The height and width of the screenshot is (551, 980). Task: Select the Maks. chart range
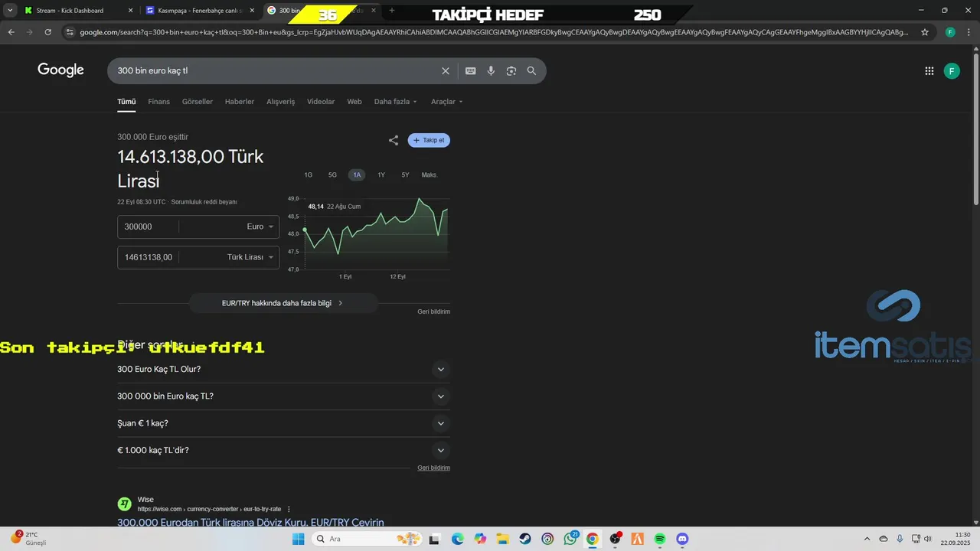click(x=430, y=175)
